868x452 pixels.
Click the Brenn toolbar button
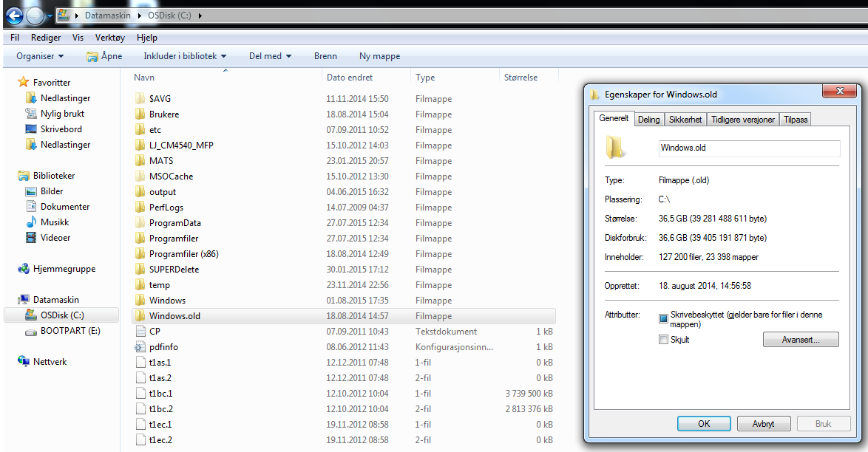click(x=325, y=56)
